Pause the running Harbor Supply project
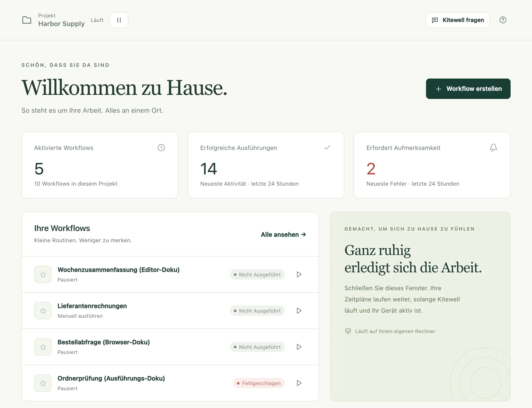The width and height of the screenshot is (532, 408). (119, 20)
